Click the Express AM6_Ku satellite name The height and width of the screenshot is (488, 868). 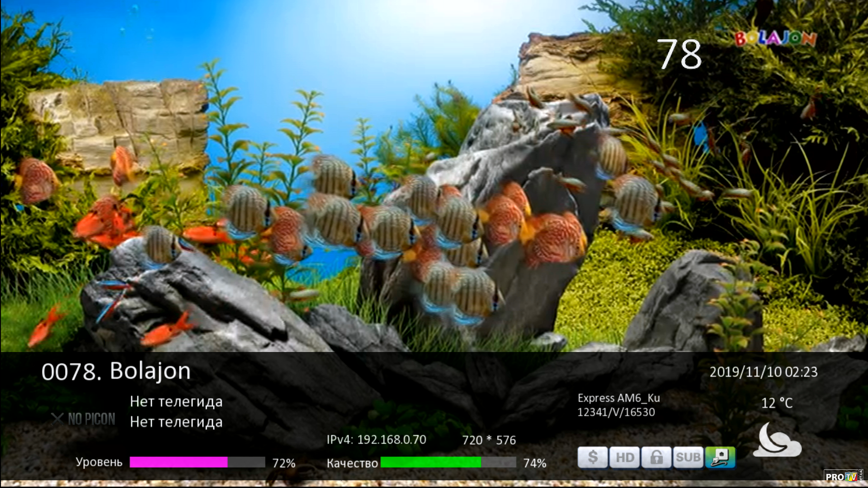point(618,398)
